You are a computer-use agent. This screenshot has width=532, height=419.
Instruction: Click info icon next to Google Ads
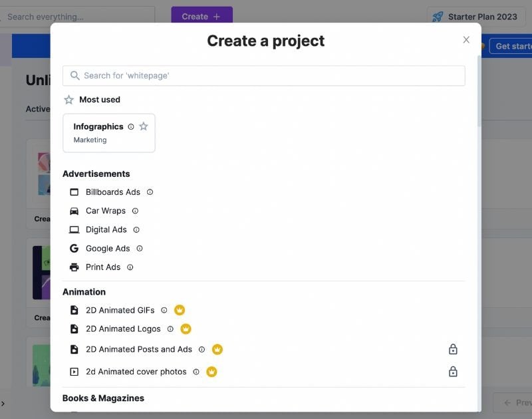click(140, 248)
